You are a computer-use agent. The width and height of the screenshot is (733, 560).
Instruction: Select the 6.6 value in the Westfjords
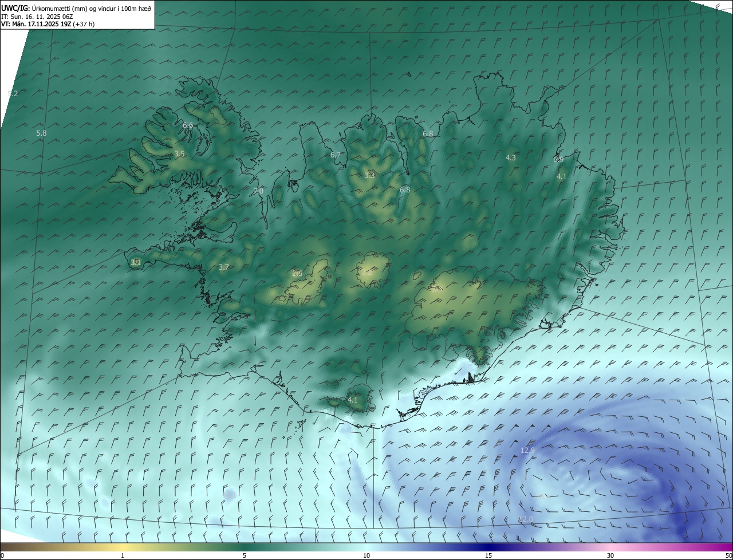[188, 125]
